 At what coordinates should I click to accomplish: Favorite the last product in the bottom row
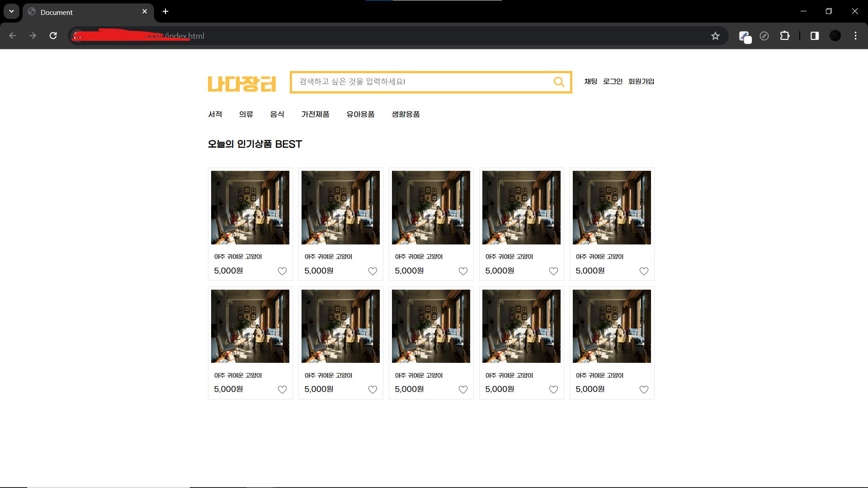[644, 389]
